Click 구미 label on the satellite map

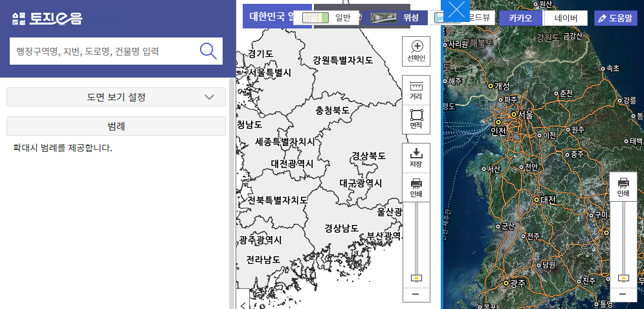coord(601,215)
